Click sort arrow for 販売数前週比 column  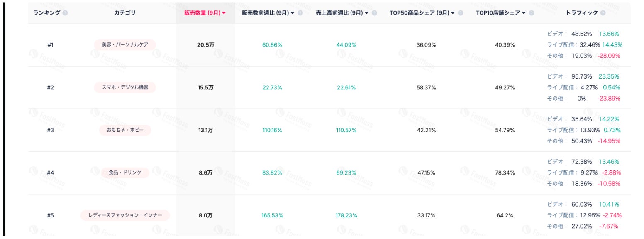tap(293, 13)
